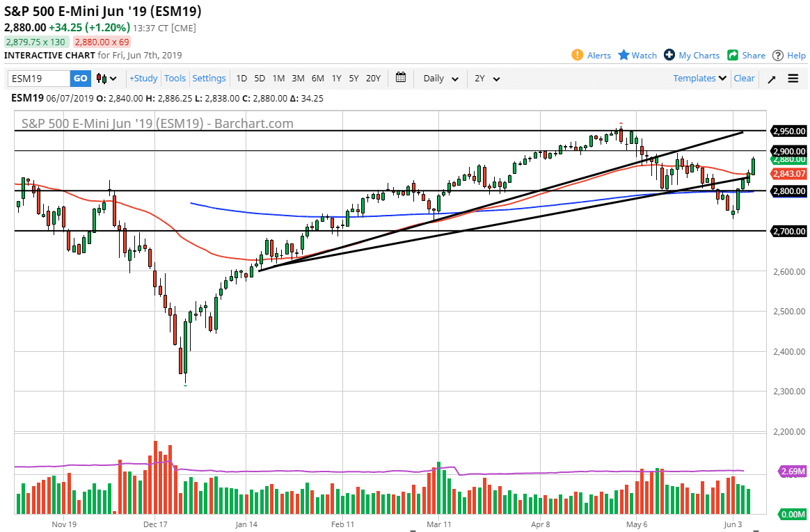Open the calendar date range picker

tap(401, 78)
